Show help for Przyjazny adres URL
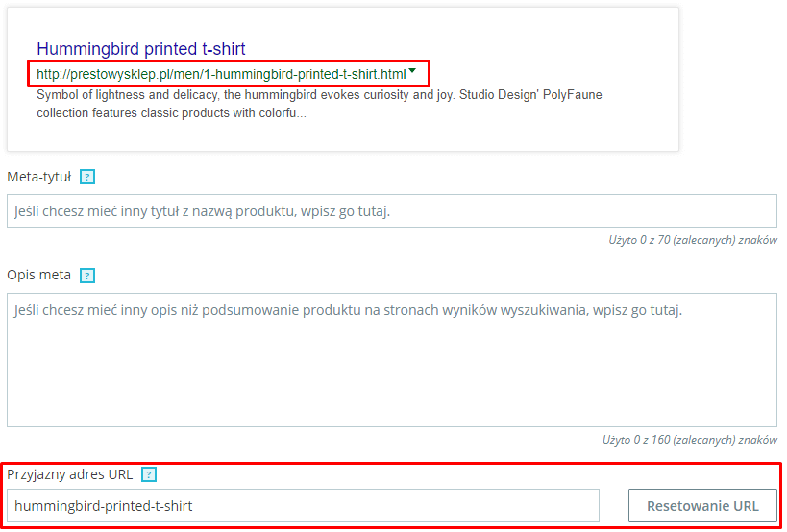 pos(149,474)
